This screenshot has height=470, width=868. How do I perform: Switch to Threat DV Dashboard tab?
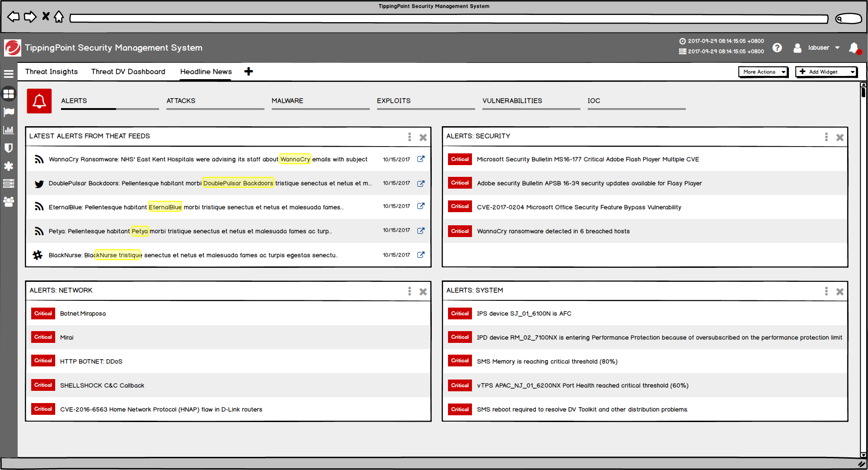click(x=128, y=71)
